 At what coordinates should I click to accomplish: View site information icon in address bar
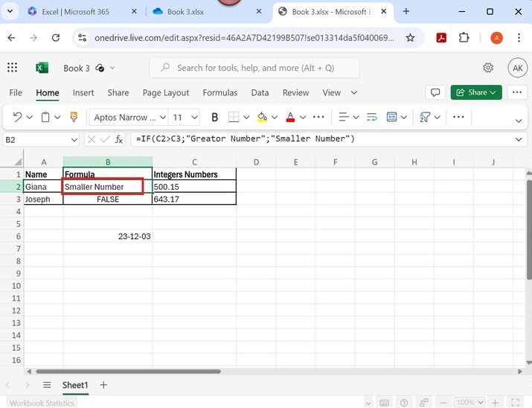pyautogui.click(x=82, y=38)
